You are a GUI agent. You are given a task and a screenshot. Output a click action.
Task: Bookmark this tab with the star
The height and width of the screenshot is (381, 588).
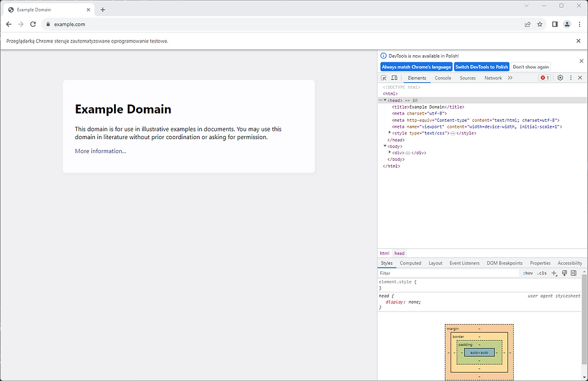point(539,24)
